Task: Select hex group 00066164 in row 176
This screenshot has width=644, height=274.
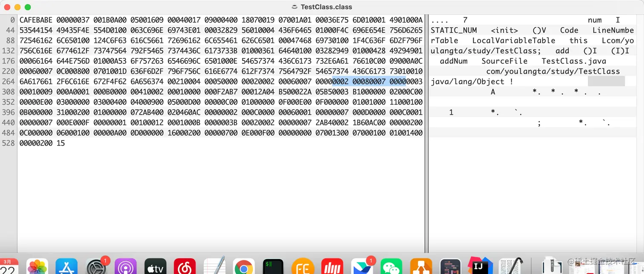Action: [x=36, y=61]
